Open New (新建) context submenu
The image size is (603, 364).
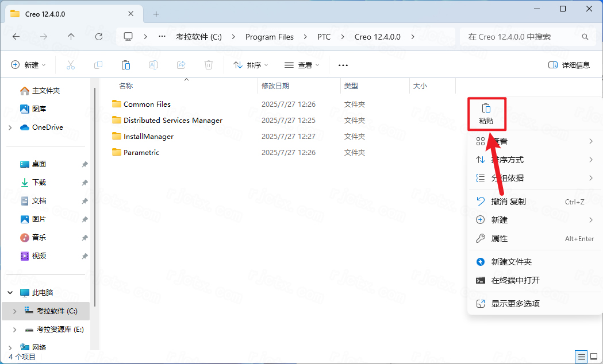[x=535, y=220]
